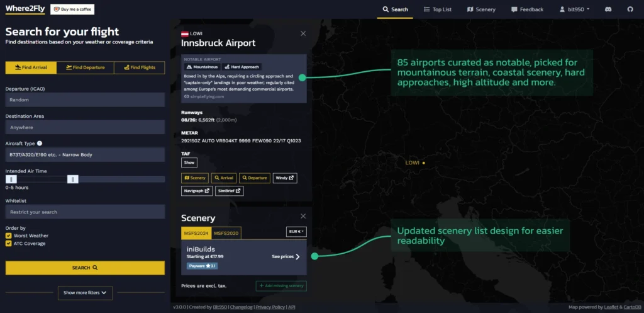Select the Find Arrival tab
This screenshot has height=313, width=644.
point(31,67)
